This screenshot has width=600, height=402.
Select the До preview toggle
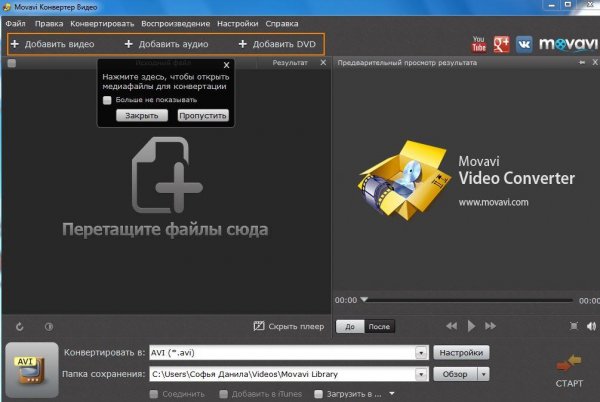tap(350, 327)
